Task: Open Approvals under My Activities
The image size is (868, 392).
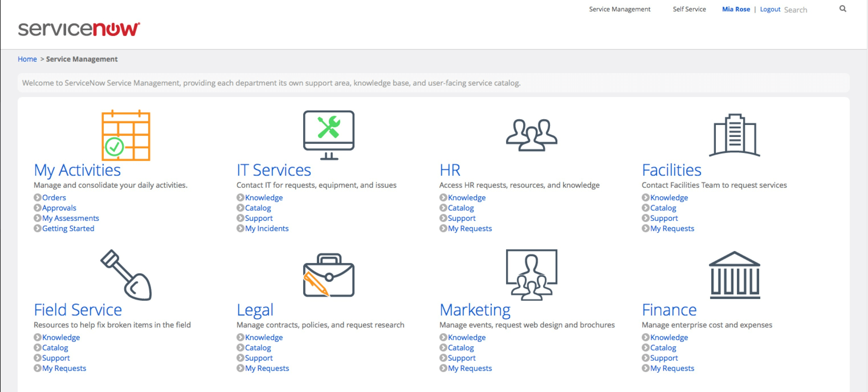Action: click(59, 208)
